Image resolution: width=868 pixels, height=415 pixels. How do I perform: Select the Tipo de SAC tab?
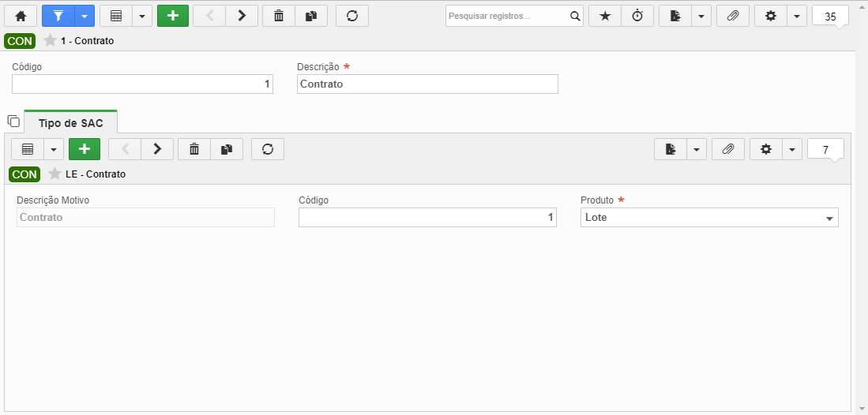pos(71,123)
